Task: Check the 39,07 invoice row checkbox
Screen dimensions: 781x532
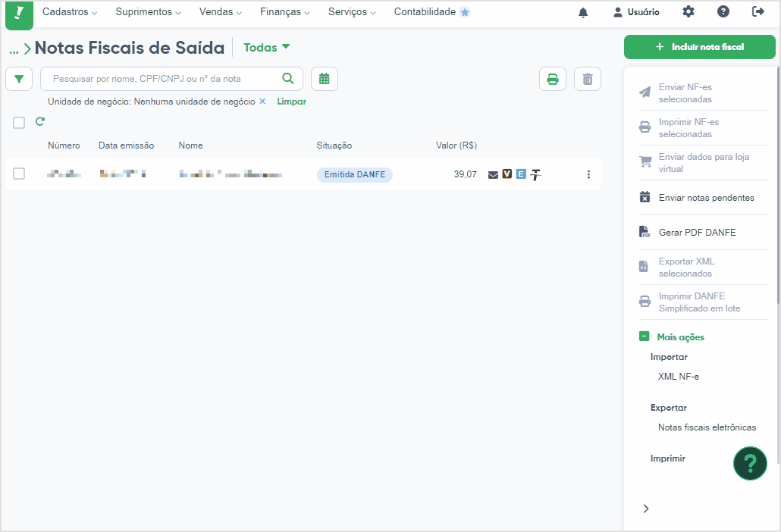Action: [19, 174]
